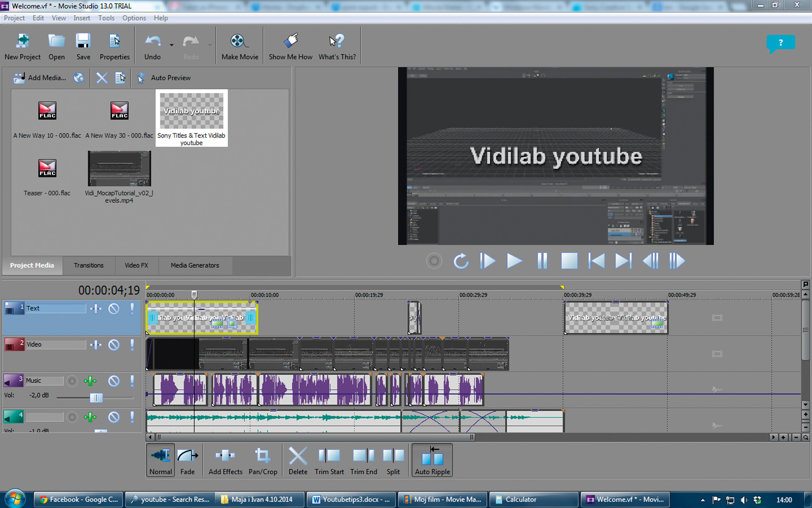Start playback with Play button

(x=514, y=261)
